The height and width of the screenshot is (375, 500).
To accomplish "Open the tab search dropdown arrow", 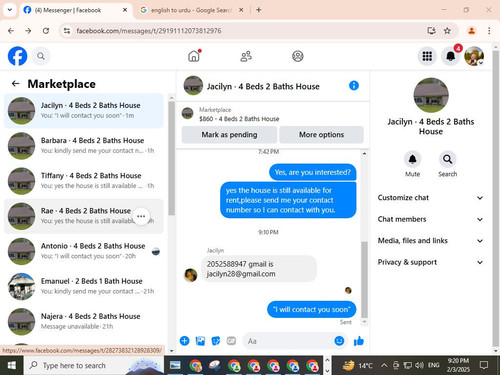I will coord(10,10).
